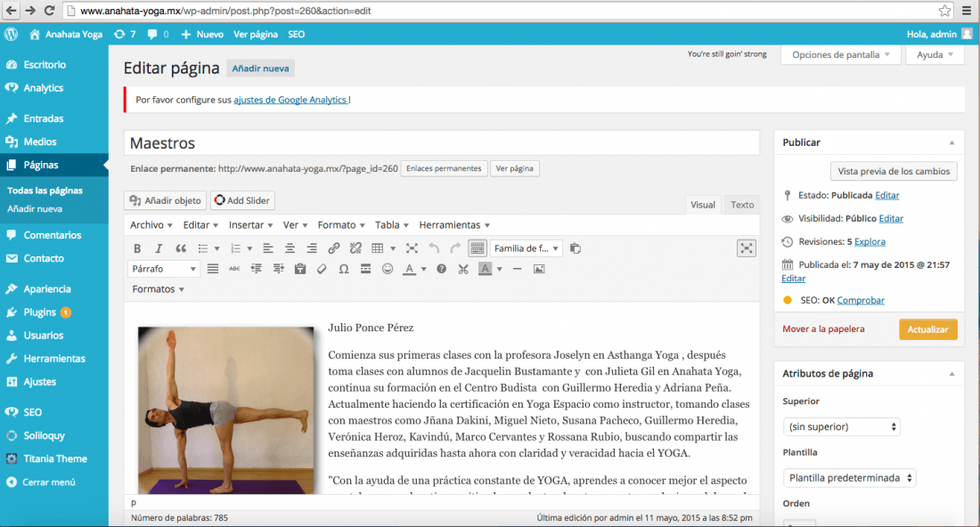Collapse the Atributos de página panel
The image size is (980, 527).
point(951,374)
